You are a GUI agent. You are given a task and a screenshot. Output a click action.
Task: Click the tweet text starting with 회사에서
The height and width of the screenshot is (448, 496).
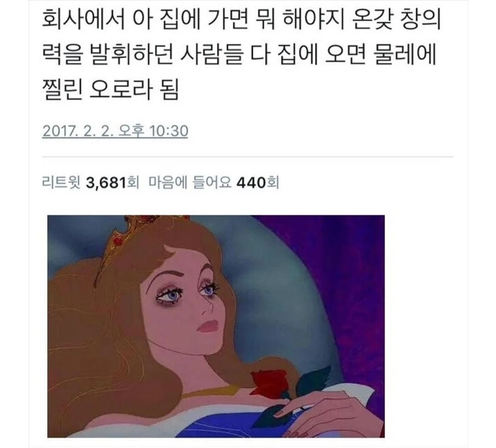point(242,56)
